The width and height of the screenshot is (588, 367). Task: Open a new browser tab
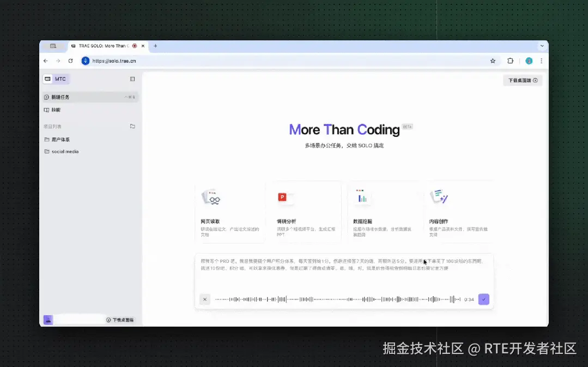click(155, 46)
